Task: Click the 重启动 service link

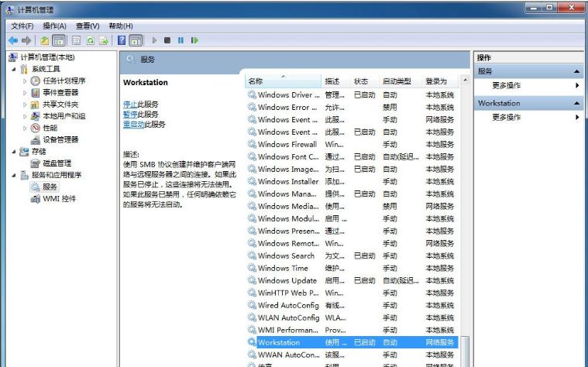Action: tap(134, 125)
